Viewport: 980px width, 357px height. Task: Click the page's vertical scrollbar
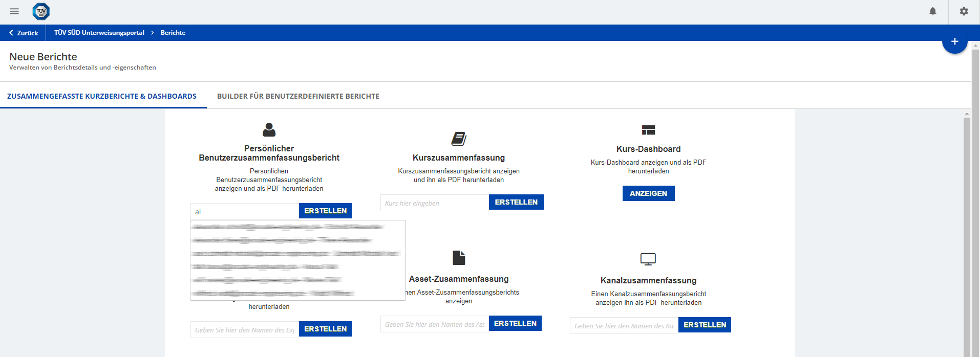[967, 230]
